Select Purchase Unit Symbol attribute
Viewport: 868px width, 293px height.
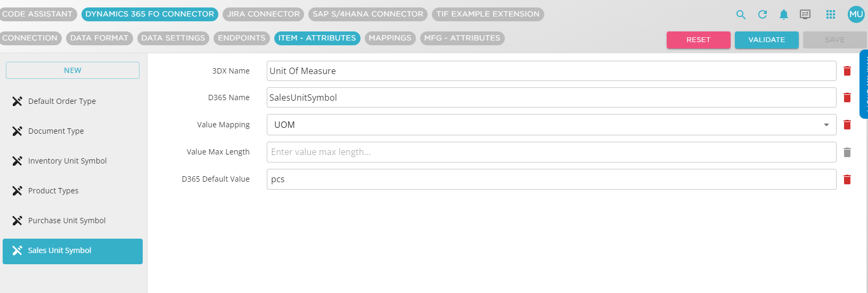coord(67,221)
